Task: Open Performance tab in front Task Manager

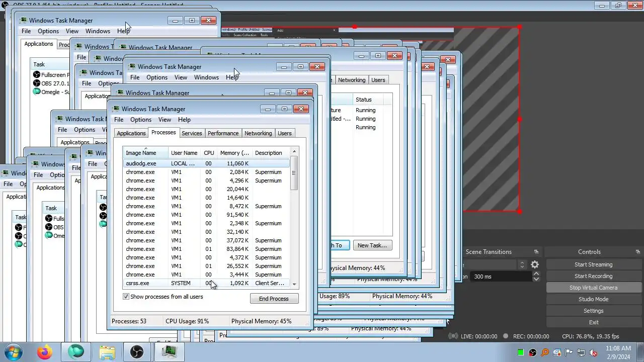Action: [223, 133]
